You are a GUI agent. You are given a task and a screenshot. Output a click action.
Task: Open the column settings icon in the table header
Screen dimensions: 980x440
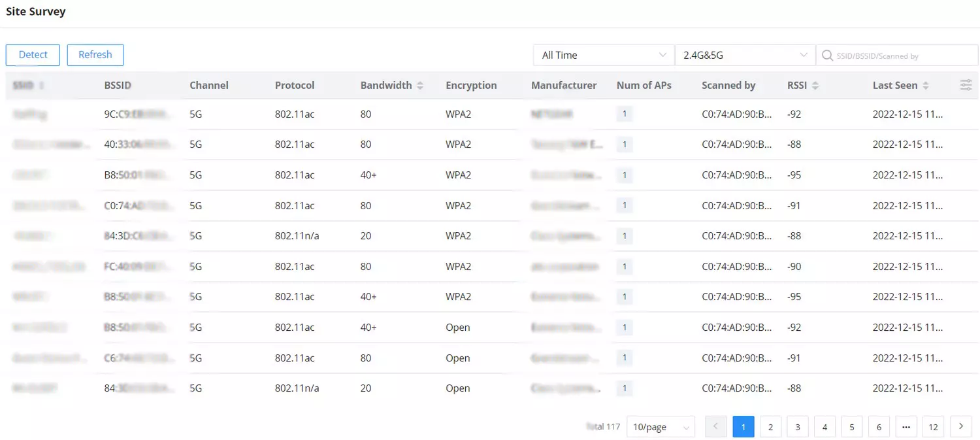coord(966,85)
